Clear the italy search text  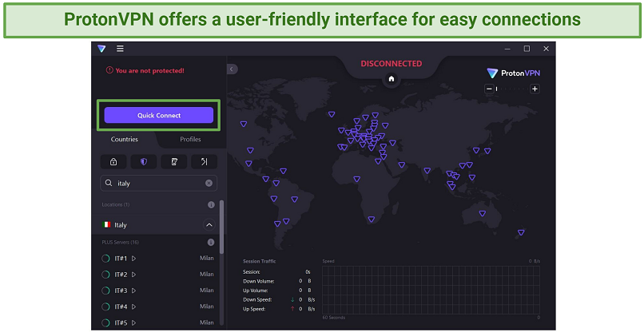(x=209, y=183)
